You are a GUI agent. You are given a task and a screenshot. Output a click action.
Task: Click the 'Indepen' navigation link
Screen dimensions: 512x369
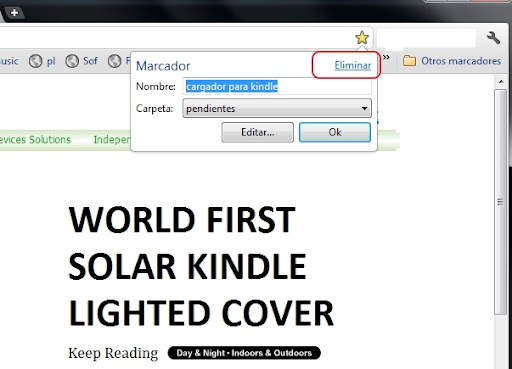pyautogui.click(x=112, y=139)
